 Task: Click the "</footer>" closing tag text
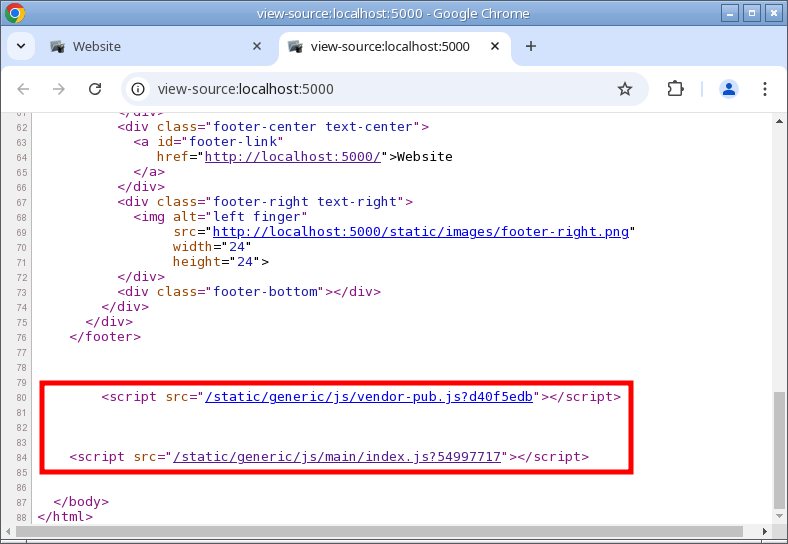coord(105,336)
